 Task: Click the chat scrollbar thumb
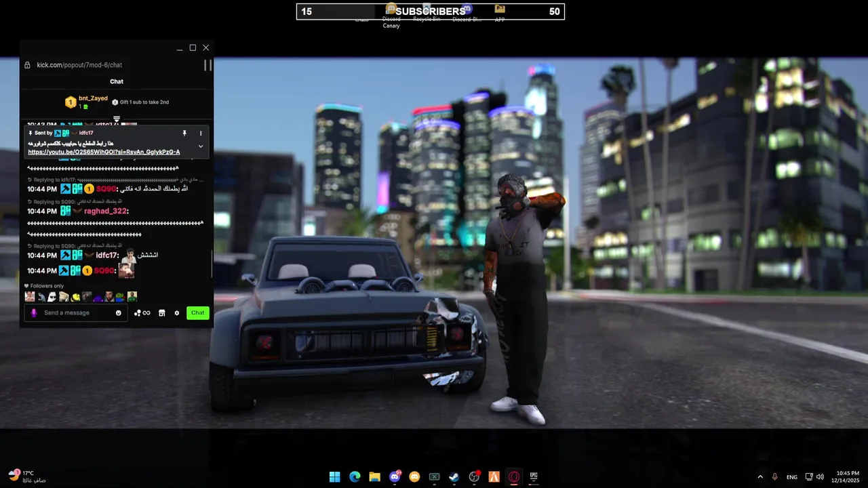pos(212,264)
